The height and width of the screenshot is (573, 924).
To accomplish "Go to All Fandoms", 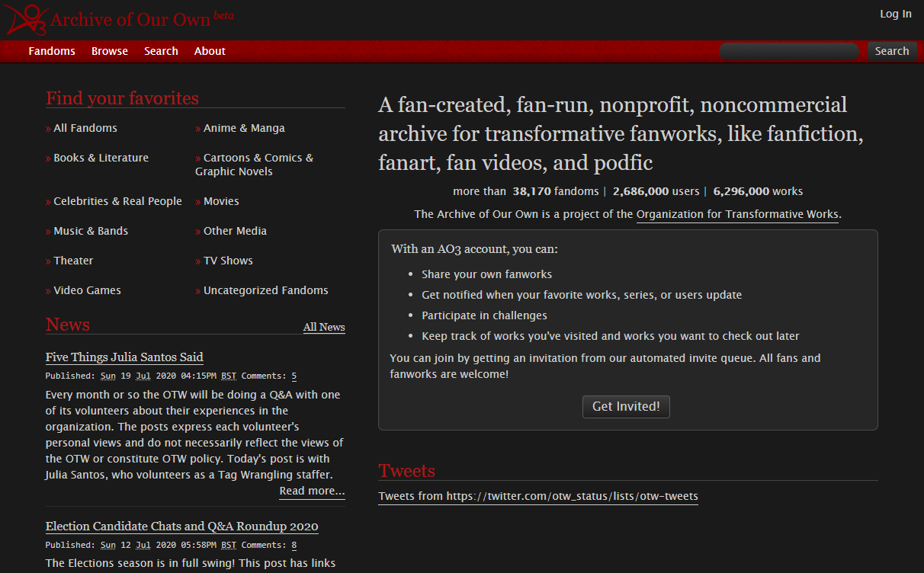I will tap(85, 128).
